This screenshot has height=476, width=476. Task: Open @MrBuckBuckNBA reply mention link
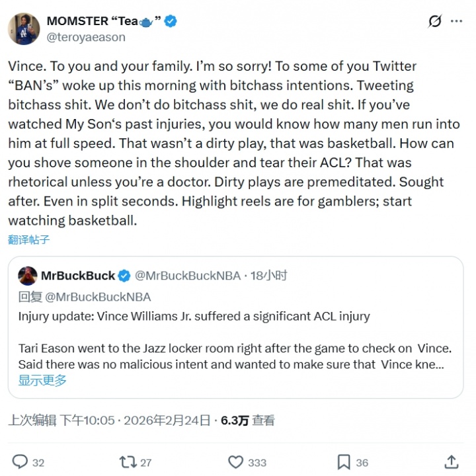tap(98, 297)
